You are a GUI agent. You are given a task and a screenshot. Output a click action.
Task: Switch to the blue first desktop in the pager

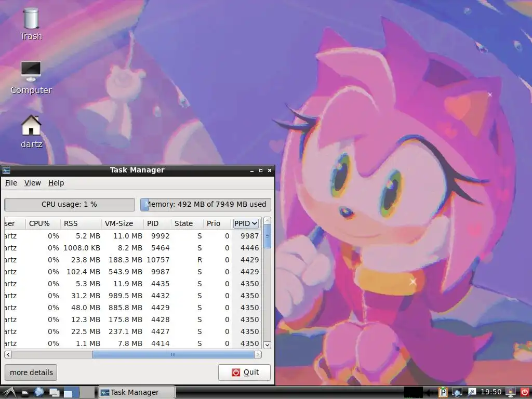pyautogui.click(x=71, y=393)
